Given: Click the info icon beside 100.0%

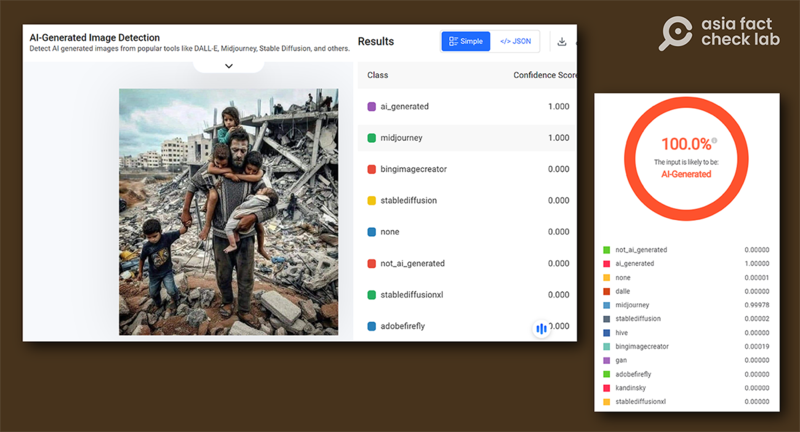Looking at the screenshot, I should (x=713, y=141).
